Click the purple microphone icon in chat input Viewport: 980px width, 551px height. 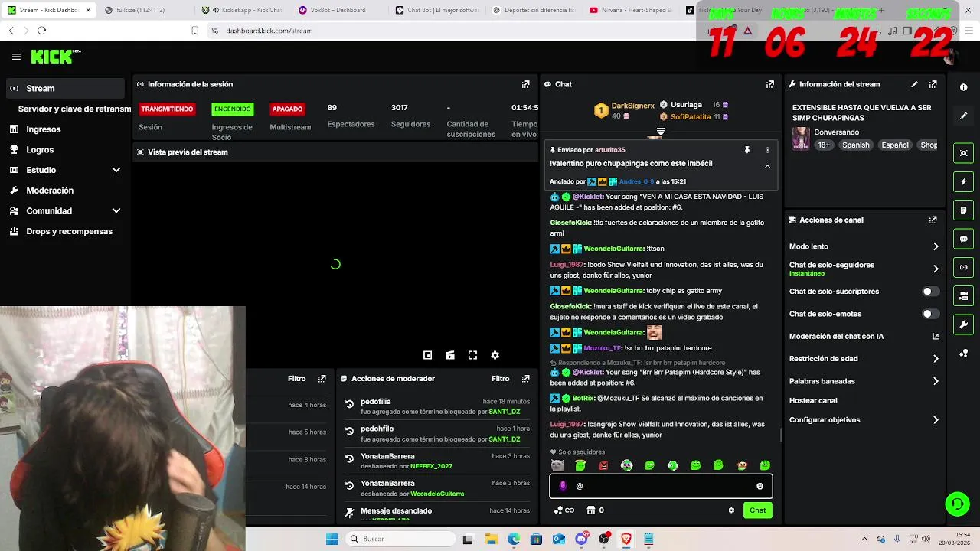pos(563,486)
